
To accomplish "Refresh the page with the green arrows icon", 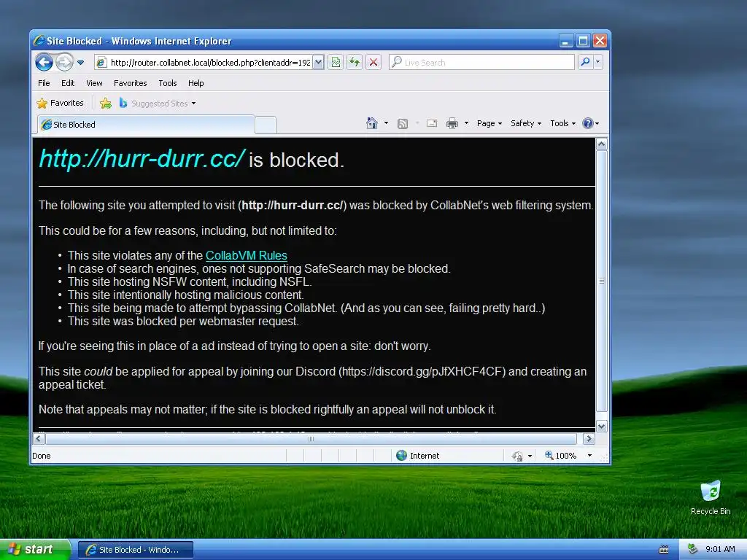I will tap(355, 63).
